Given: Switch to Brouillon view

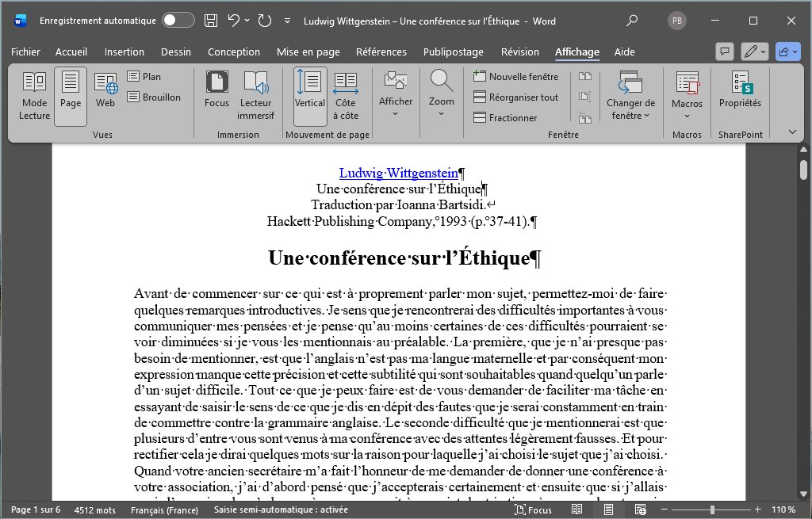Looking at the screenshot, I should coord(154,97).
